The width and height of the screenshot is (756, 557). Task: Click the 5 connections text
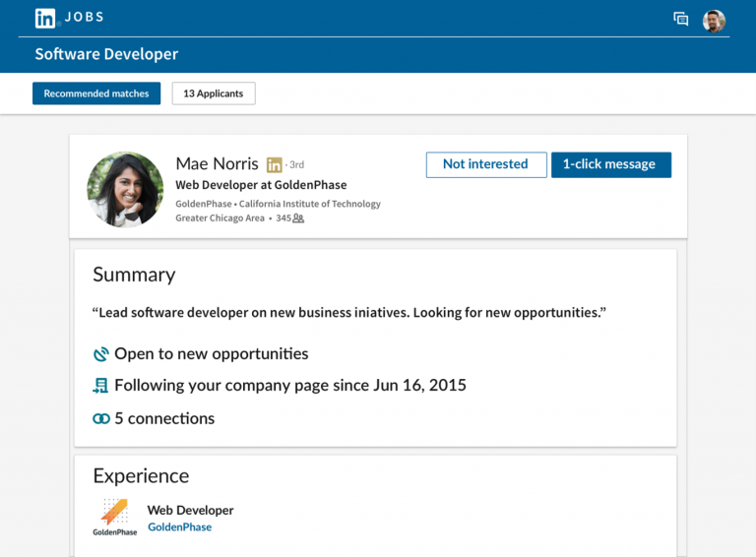click(x=163, y=418)
